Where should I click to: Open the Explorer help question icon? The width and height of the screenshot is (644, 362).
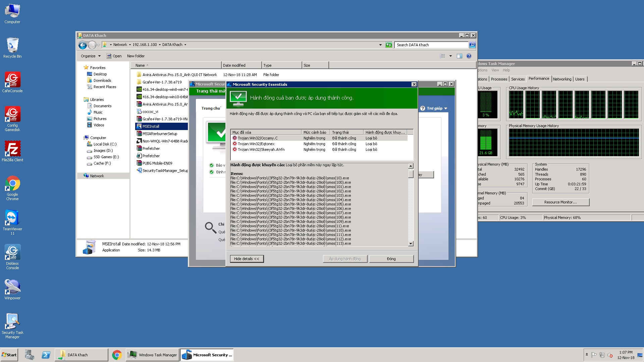tap(469, 56)
